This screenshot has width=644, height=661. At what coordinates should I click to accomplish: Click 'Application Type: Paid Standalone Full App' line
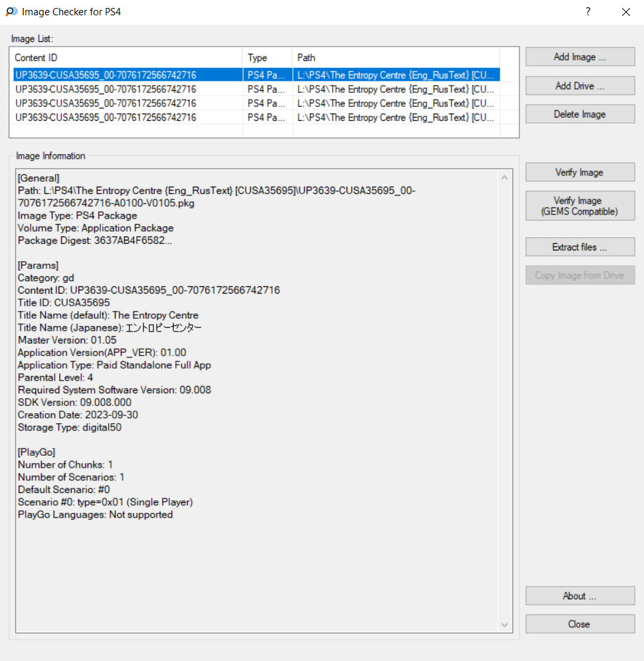(x=114, y=365)
